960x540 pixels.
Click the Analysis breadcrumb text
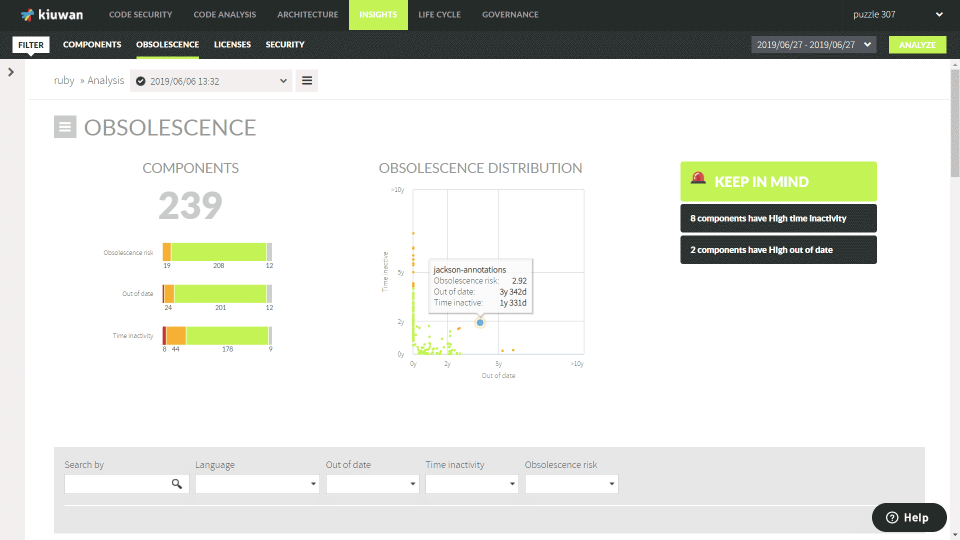[105, 80]
